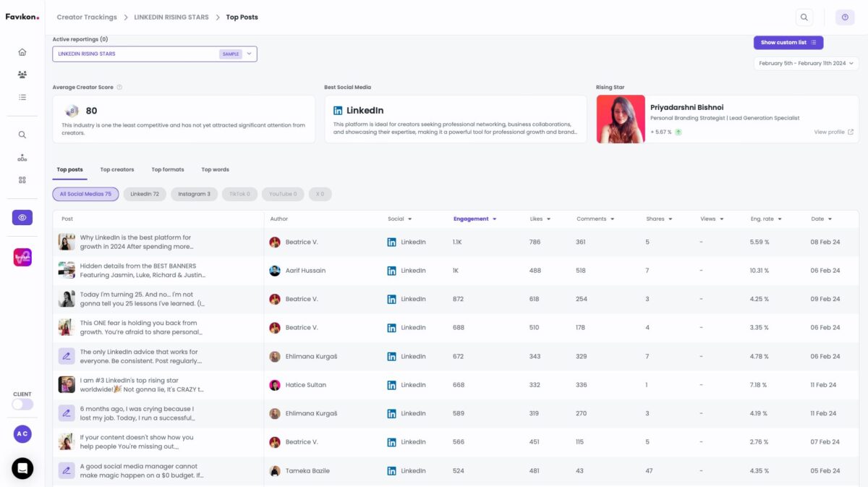Click the purple eye tracking icon in sidebar

click(22, 217)
